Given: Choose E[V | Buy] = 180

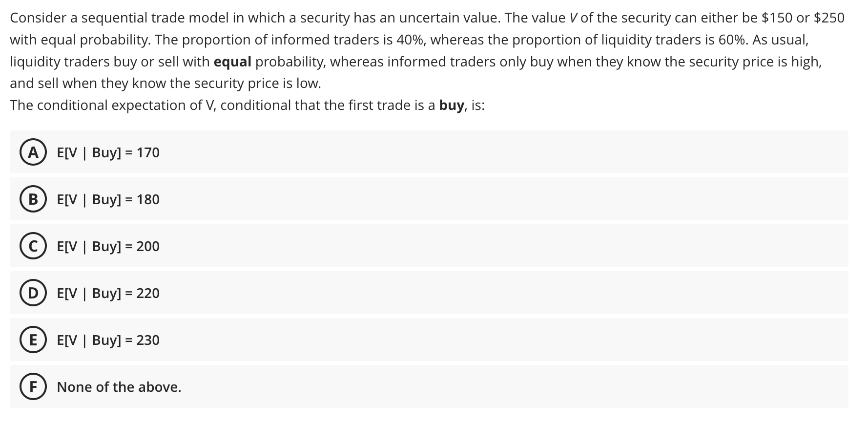Looking at the screenshot, I should [108, 199].
